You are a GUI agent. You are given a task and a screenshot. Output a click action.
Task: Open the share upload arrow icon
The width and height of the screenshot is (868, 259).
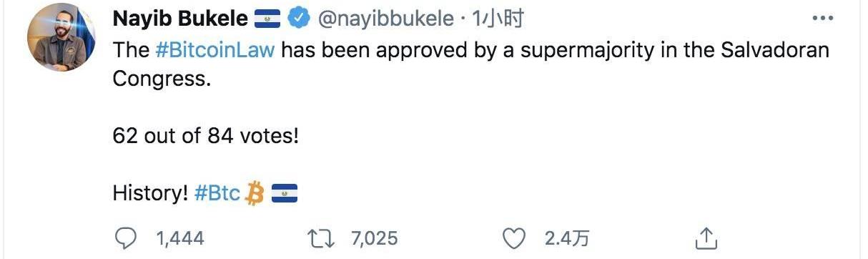pyautogui.click(x=705, y=238)
